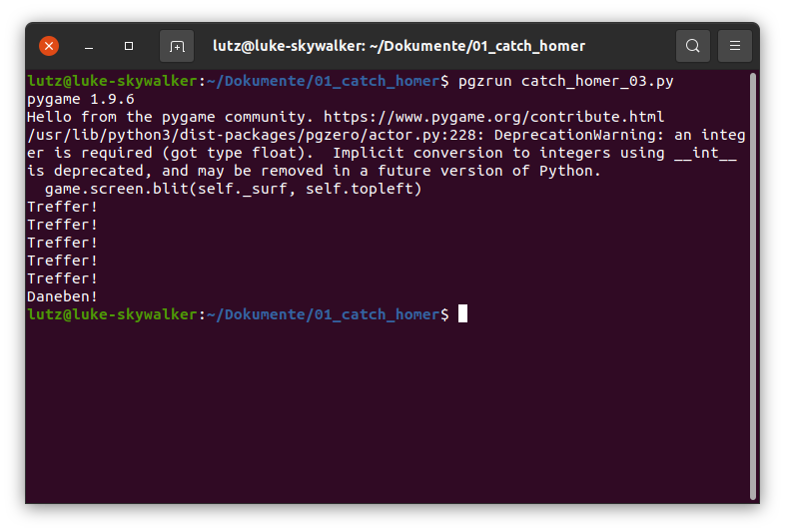Open the hamburger menu
This screenshot has width=785, height=532.
tap(735, 46)
